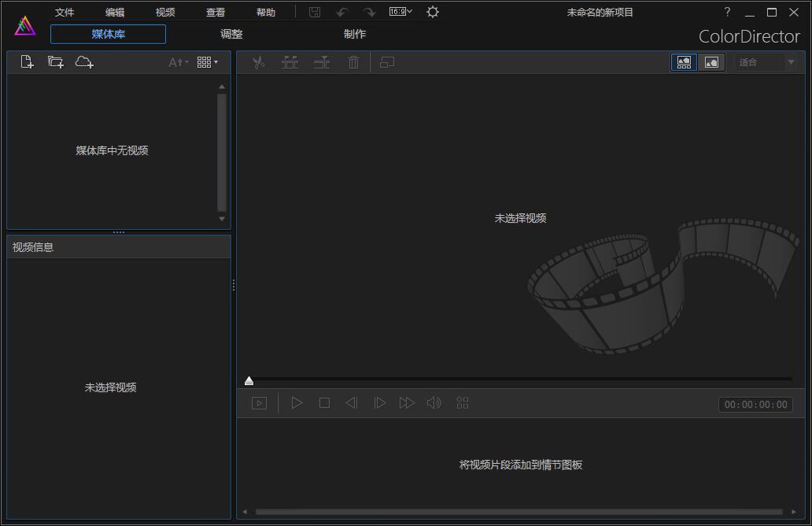Click the resize frames icon after the divider
The height and width of the screenshot is (526, 812).
pos(387,63)
